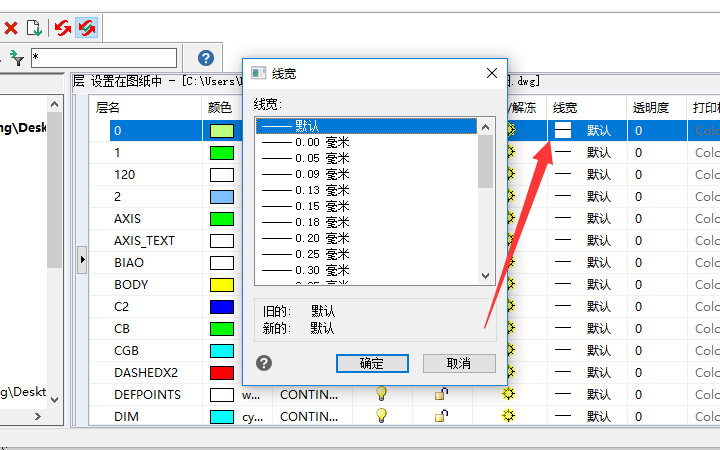Image resolution: width=720 pixels, height=450 pixels.
Task: Select 0.25 毫米 line width
Action: (366, 254)
